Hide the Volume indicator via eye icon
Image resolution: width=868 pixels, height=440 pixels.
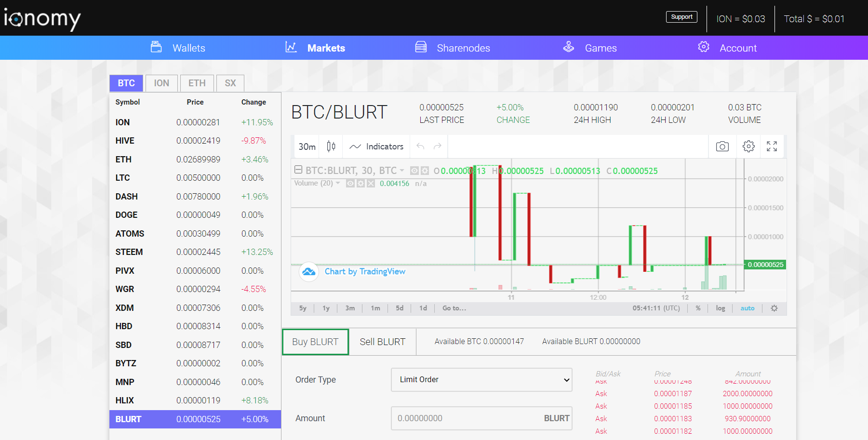350,184
